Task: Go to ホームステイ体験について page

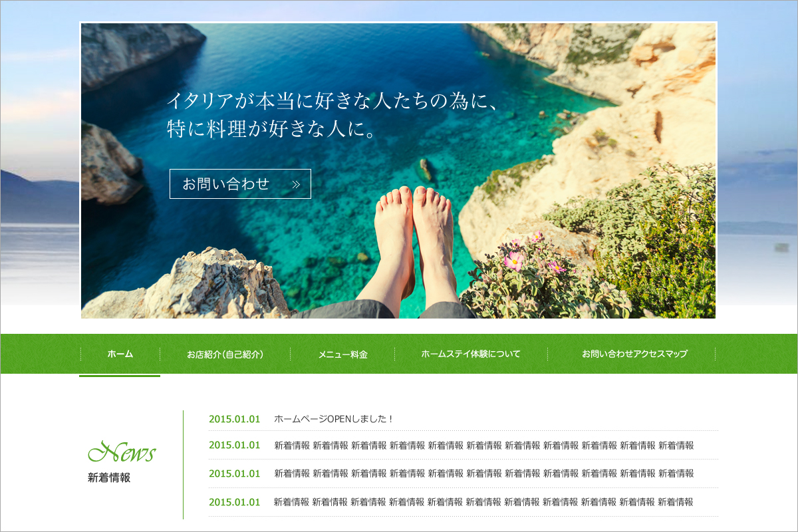Action: pyautogui.click(x=471, y=354)
